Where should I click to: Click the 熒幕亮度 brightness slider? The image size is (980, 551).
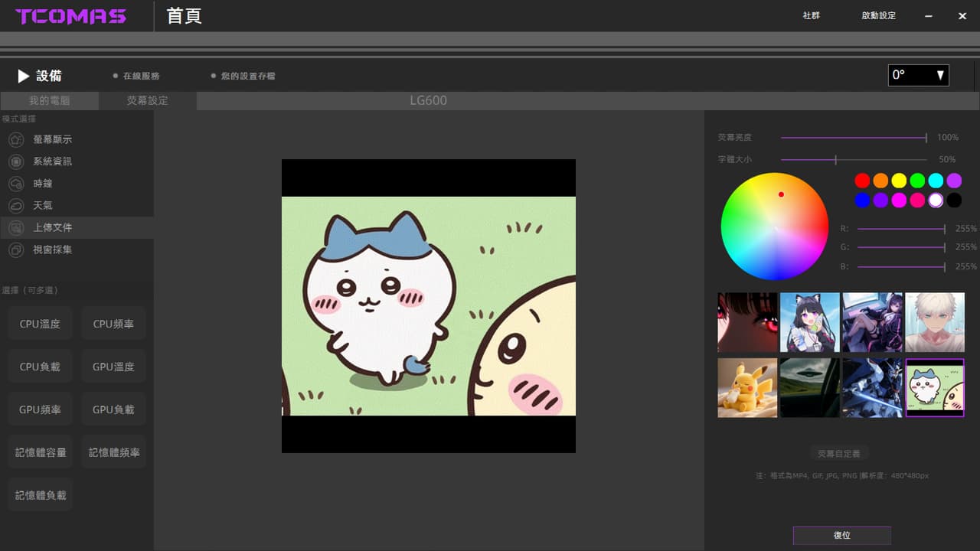tap(854, 138)
